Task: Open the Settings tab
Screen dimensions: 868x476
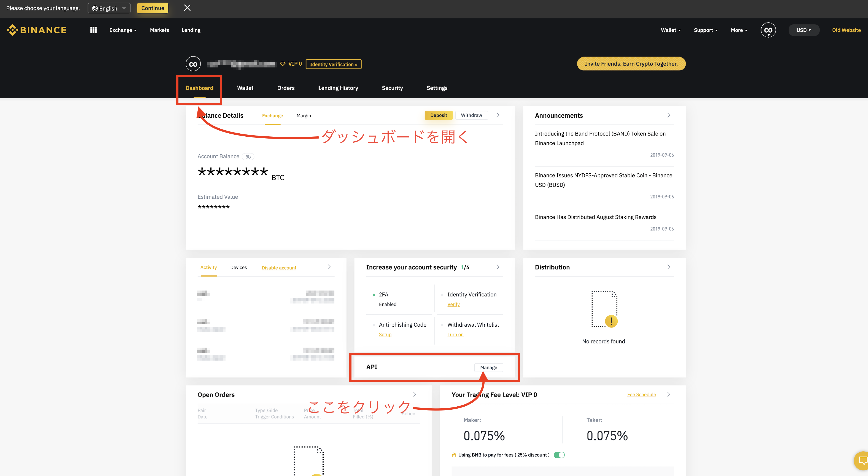Action: point(437,88)
